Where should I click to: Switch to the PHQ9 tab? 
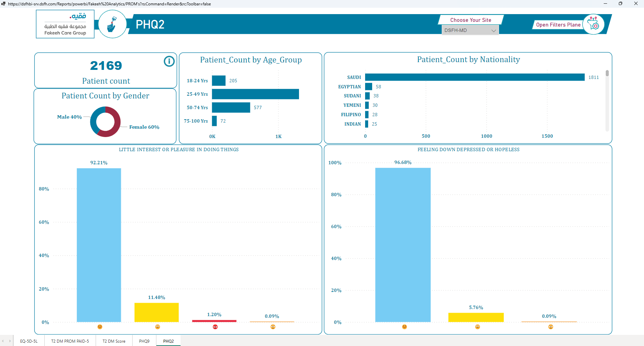[x=144, y=341]
